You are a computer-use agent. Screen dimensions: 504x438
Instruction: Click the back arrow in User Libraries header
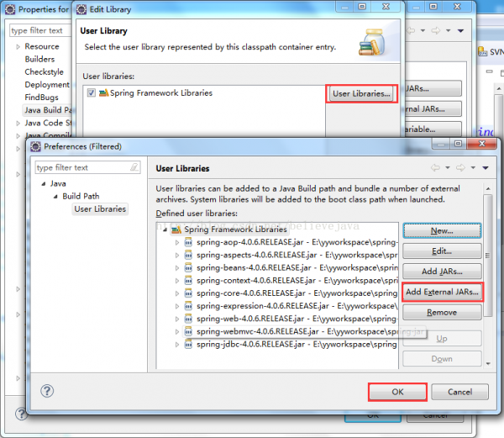[435, 167]
